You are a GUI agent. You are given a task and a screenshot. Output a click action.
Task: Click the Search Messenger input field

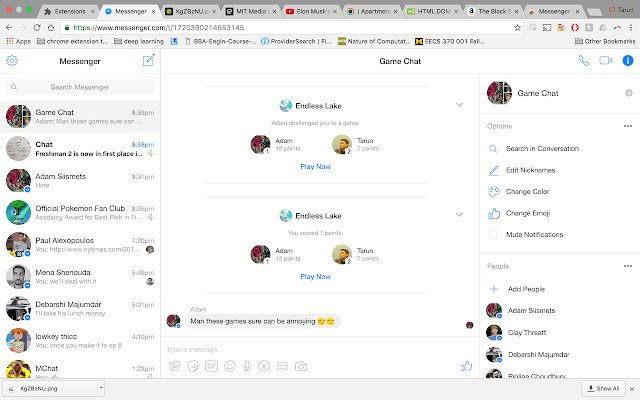(80, 87)
